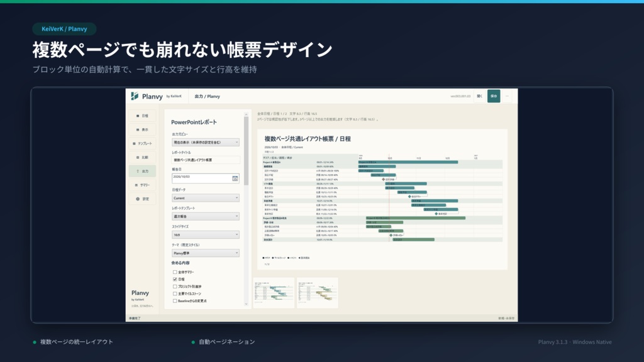The width and height of the screenshot is (644, 362).
Task: Go to 日程 in the sidebar
Action: (142, 116)
